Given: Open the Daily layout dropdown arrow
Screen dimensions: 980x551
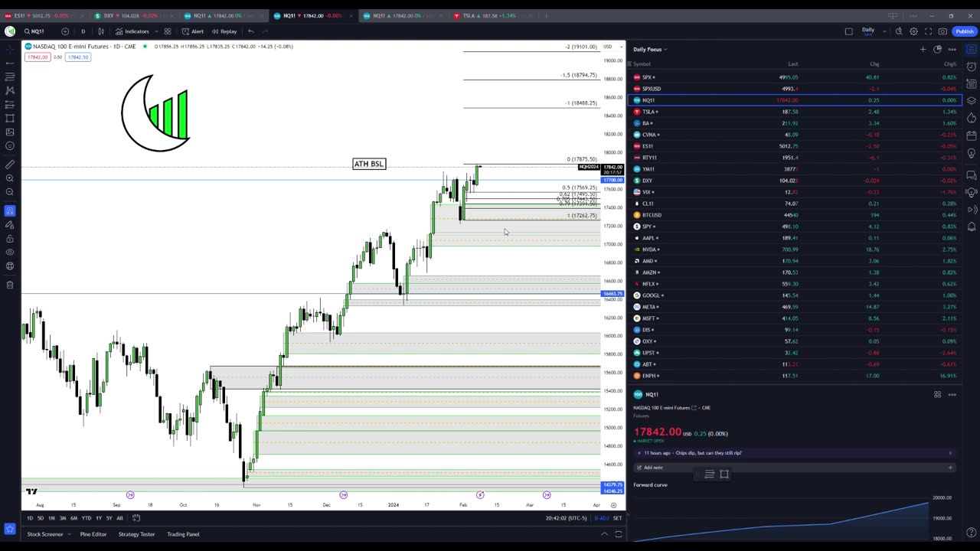Looking at the screenshot, I should click(x=884, y=31).
